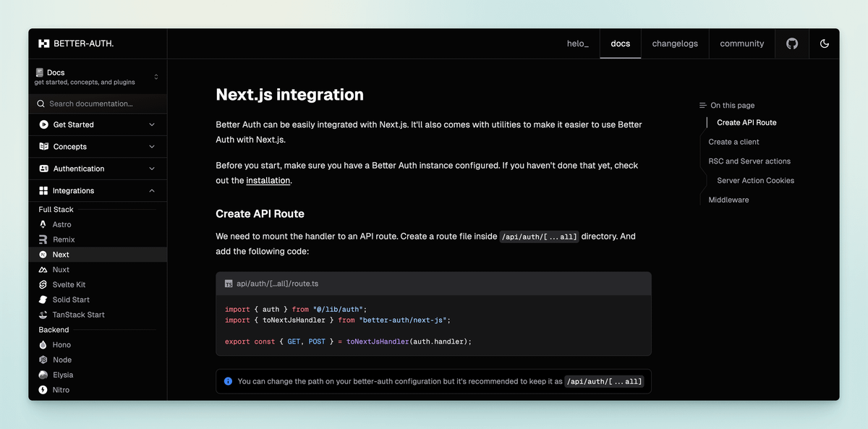The height and width of the screenshot is (429, 868).
Task: Follow the installation link
Action: pyautogui.click(x=268, y=181)
